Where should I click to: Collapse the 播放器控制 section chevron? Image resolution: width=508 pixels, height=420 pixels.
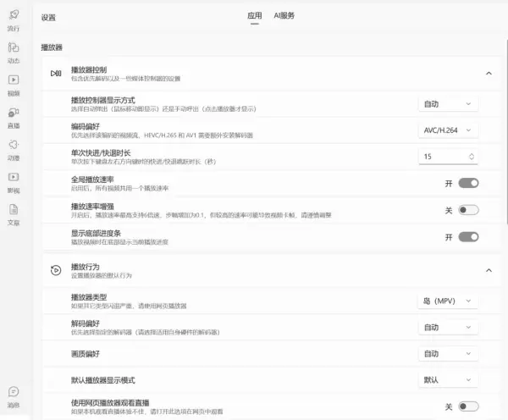489,73
